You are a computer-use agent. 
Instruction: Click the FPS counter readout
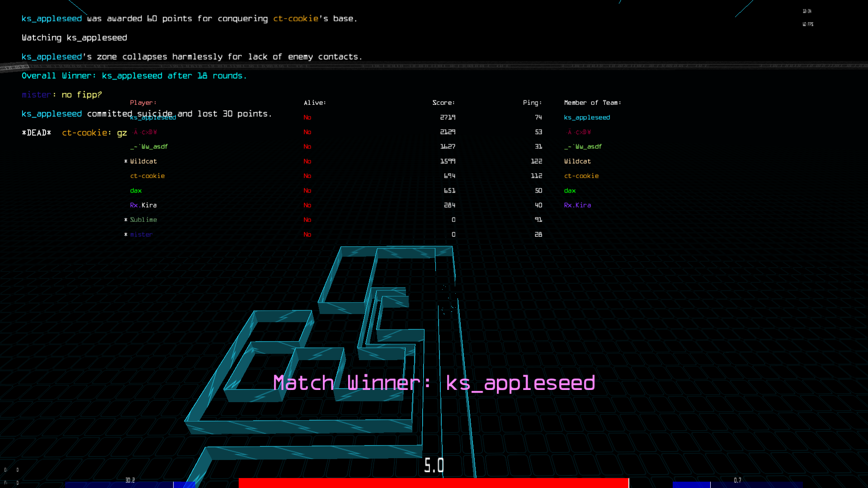(808, 24)
